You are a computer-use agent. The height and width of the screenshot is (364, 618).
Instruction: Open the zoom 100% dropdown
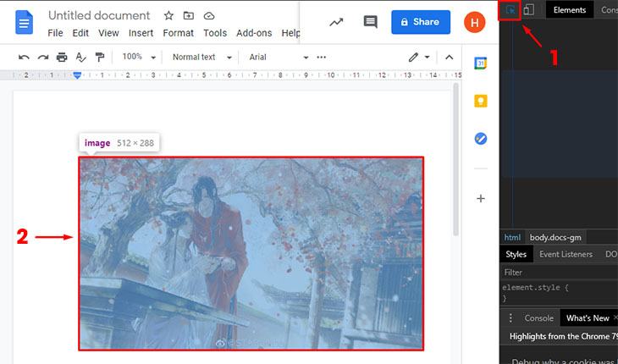pyautogui.click(x=139, y=57)
